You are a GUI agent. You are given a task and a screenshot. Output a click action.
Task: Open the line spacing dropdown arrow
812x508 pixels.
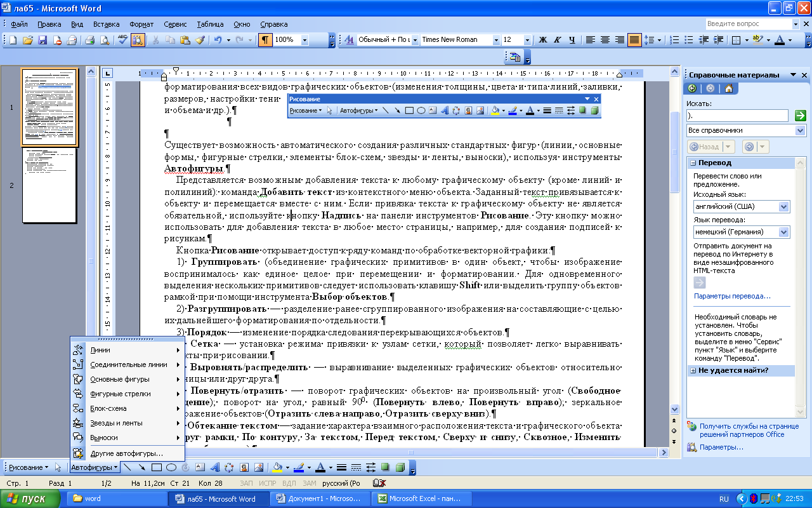tap(659, 39)
